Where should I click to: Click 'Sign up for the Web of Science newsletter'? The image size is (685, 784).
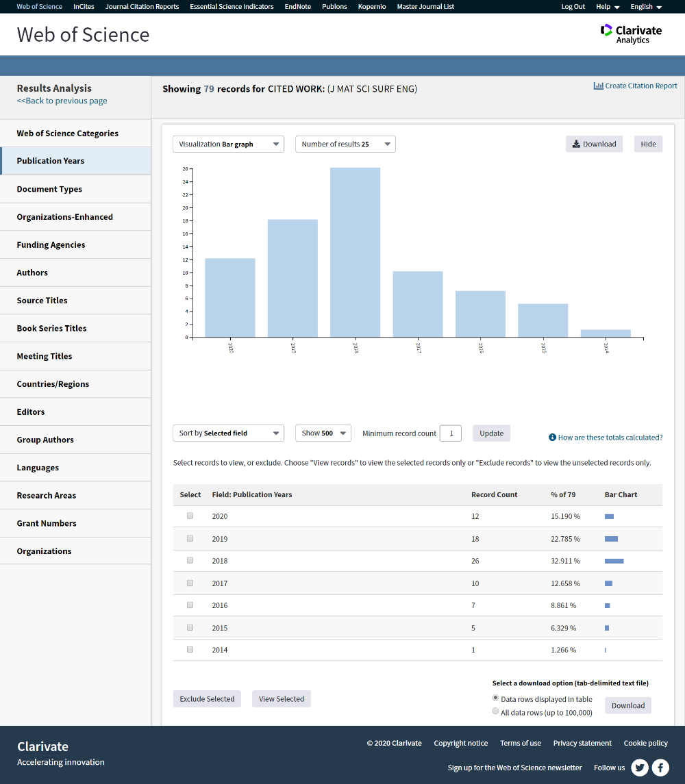coord(514,768)
